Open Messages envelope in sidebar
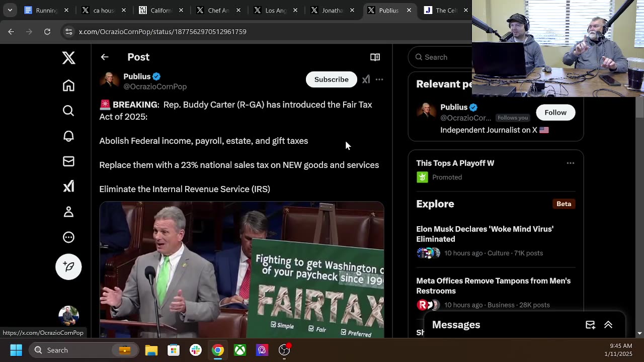The height and width of the screenshot is (362, 644). click(68, 161)
